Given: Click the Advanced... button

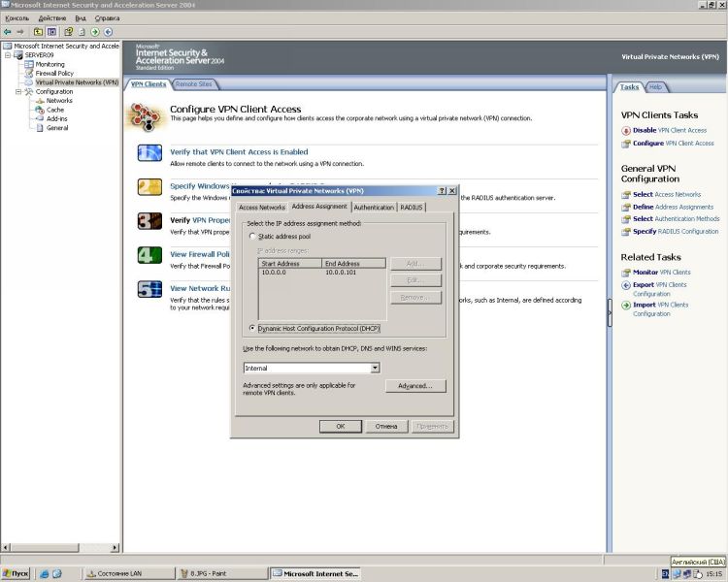Looking at the screenshot, I should 415,386.
